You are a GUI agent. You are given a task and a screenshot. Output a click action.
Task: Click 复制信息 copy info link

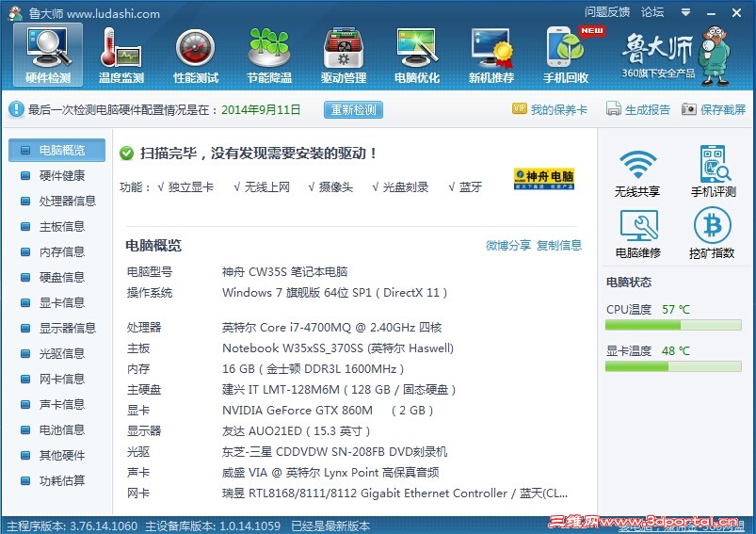tap(559, 245)
